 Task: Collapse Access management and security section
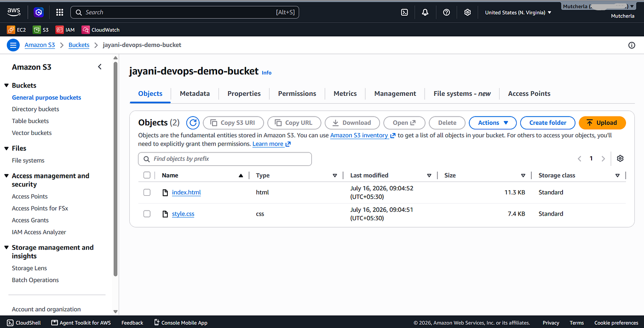(6, 176)
